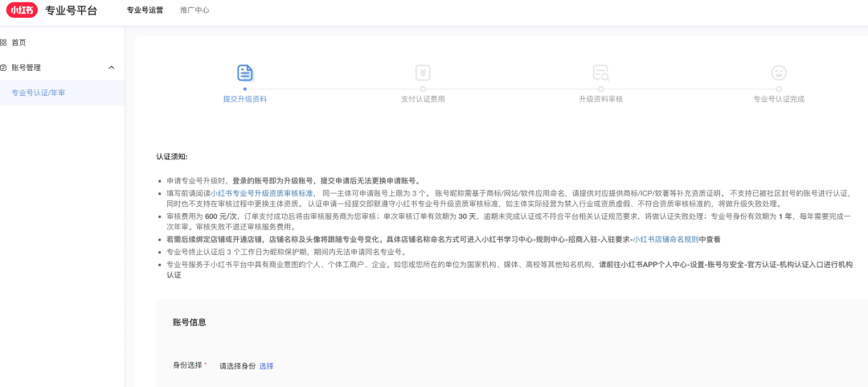868x387 pixels.
Task: Click progress dot under 支付认证费用 icon
Action: [423, 89]
